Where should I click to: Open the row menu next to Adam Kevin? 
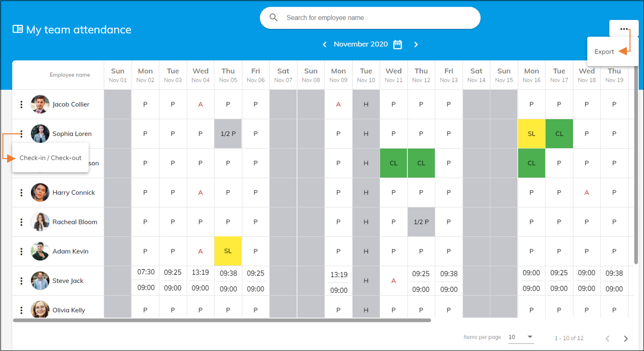point(21,251)
